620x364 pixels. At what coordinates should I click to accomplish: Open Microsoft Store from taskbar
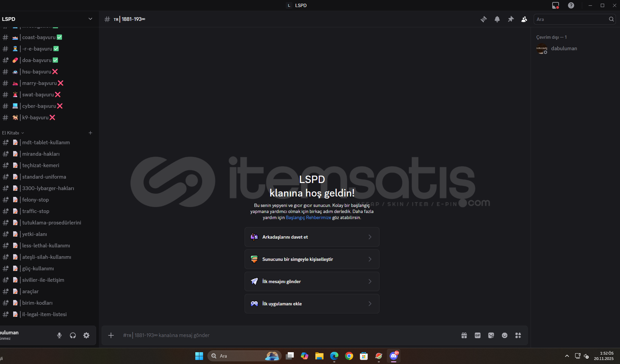pos(364,356)
